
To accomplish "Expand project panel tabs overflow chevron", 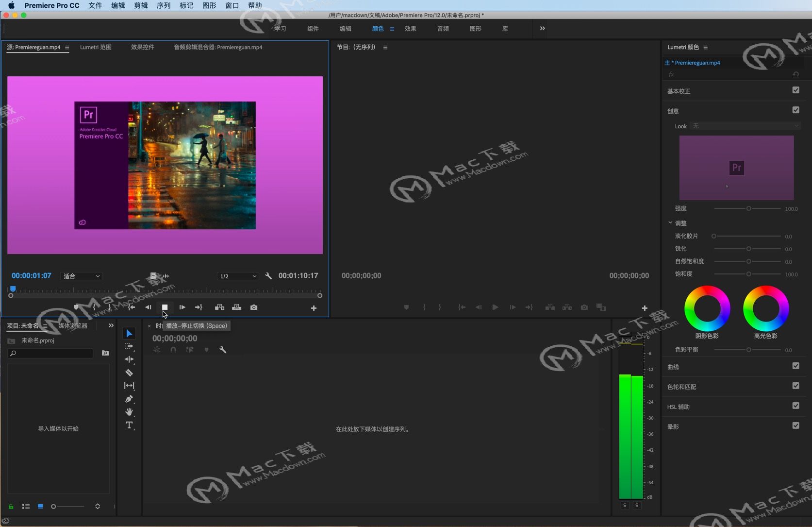I will 111,326.
